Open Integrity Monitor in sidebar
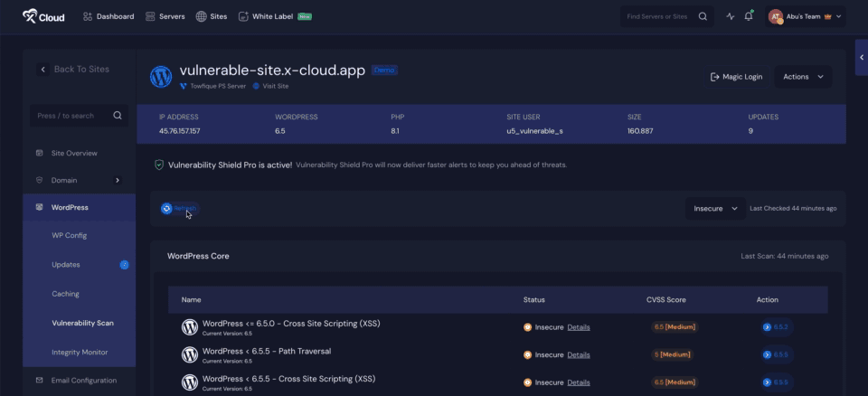The height and width of the screenshot is (396, 868). 81,352
